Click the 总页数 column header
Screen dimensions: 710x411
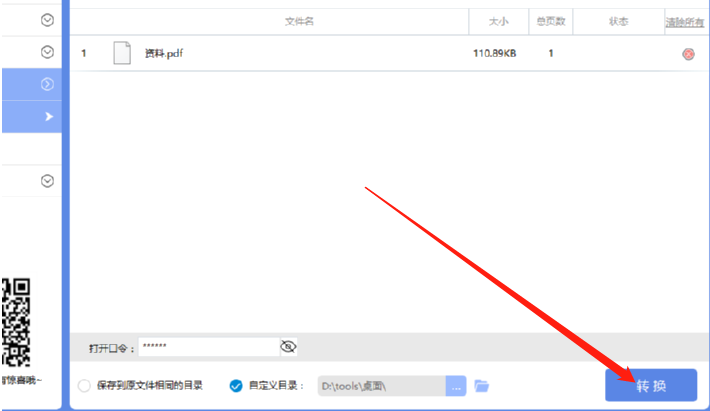point(551,21)
